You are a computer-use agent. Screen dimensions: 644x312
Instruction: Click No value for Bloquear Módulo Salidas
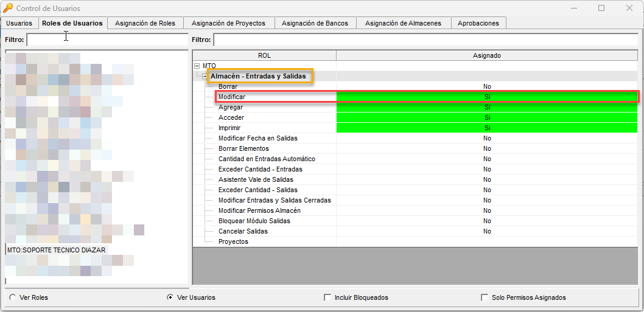pos(487,221)
